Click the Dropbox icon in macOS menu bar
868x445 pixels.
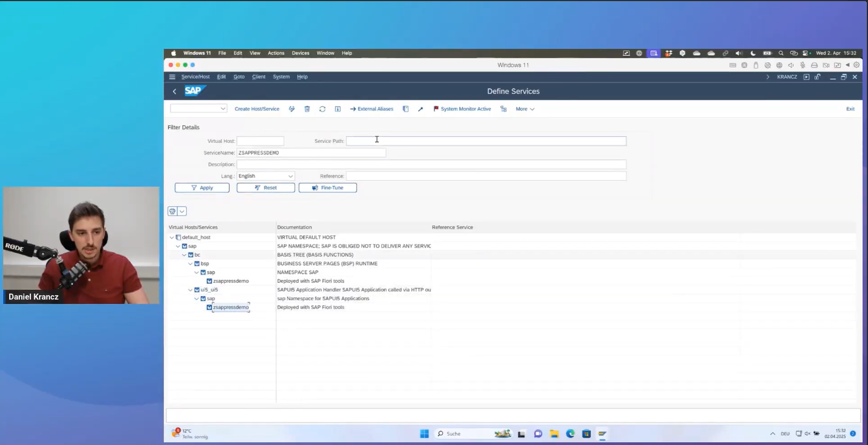coord(668,53)
